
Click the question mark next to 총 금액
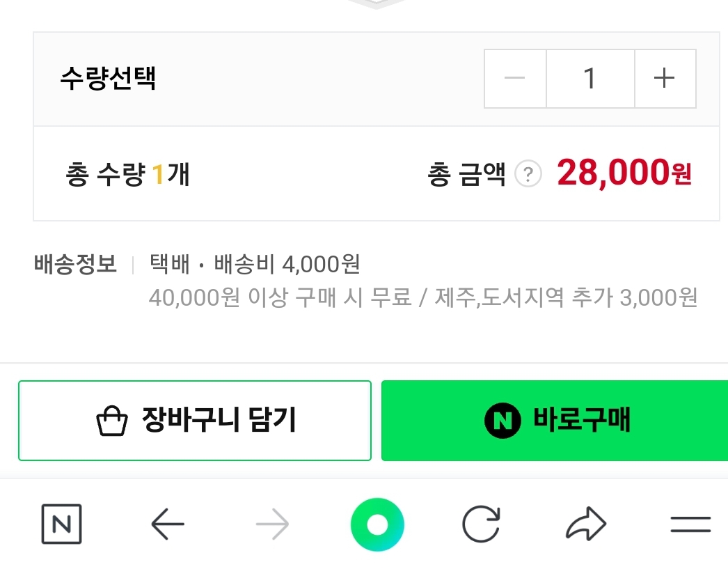[x=528, y=173]
